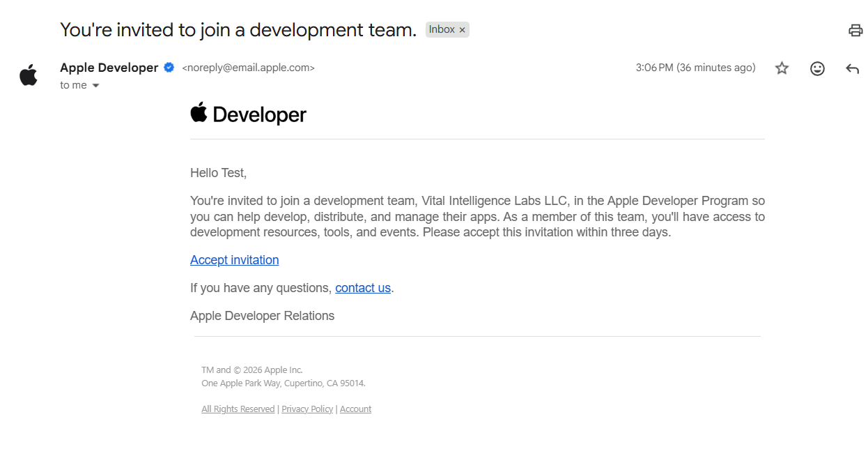Click the 'Hello Test,' greeting
This screenshot has height=472, width=868.
(x=218, y=173)
